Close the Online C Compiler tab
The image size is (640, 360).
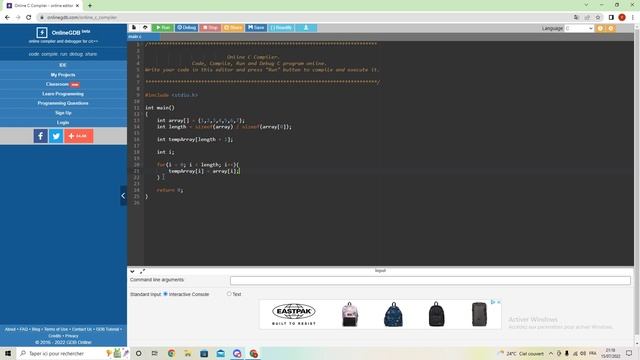(77, 6)
